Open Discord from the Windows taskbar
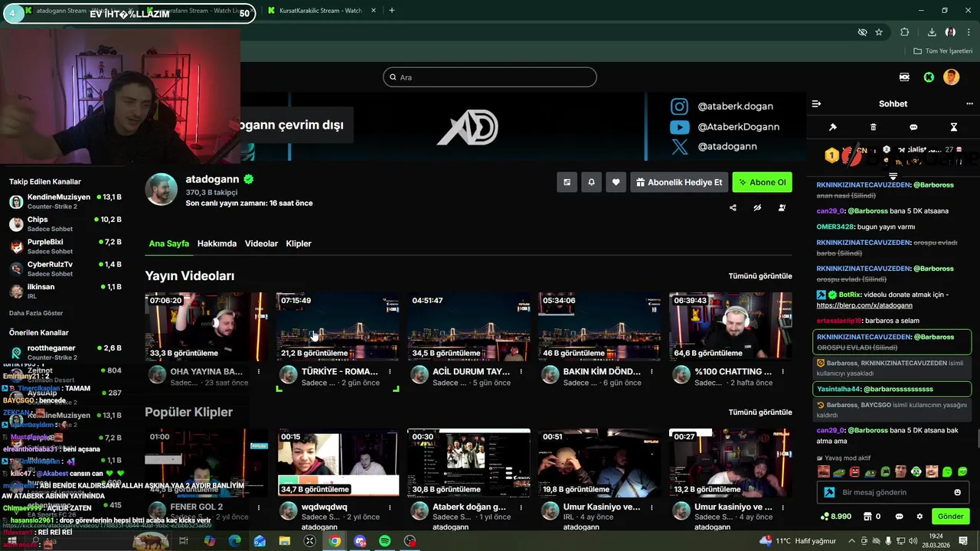This screenshot has width=980, height=551. [x=360, y=541]
